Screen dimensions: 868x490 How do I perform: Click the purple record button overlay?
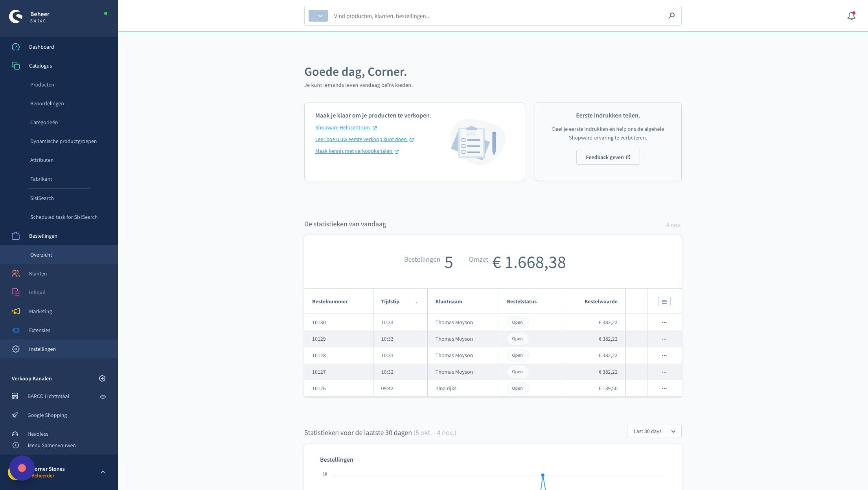(22, 468)
